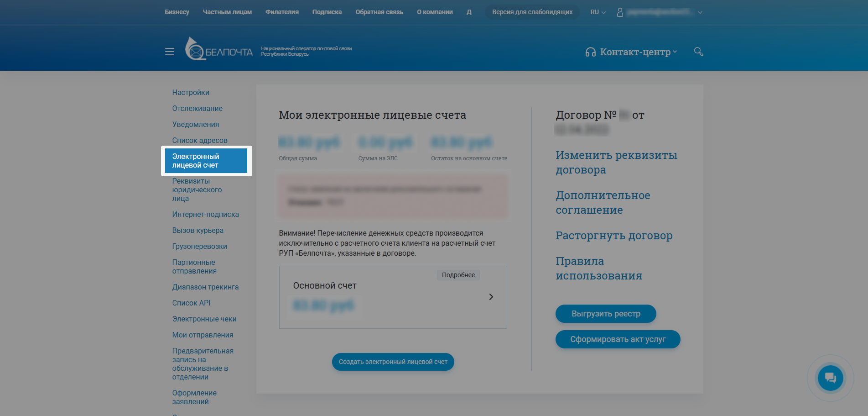Click the search magnifier icon
868x416 pixels.
pyautogui.click(x=698, y=52)
